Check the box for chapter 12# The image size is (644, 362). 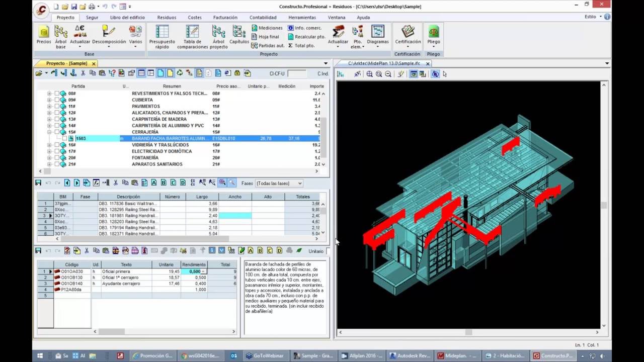tap(57, 113)
